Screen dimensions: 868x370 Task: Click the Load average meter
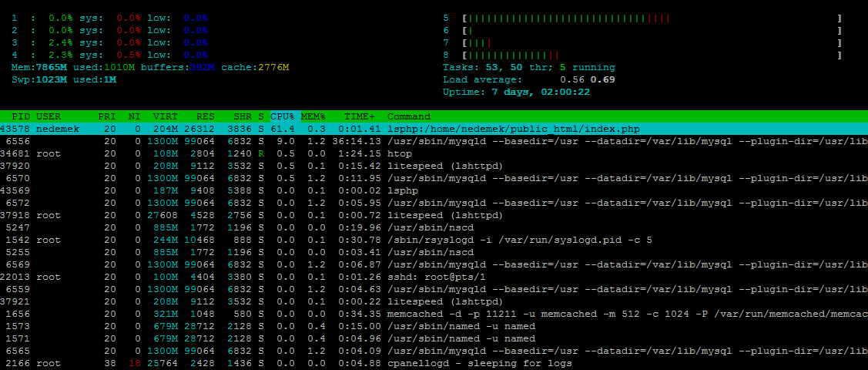click(x=528, y=79)
